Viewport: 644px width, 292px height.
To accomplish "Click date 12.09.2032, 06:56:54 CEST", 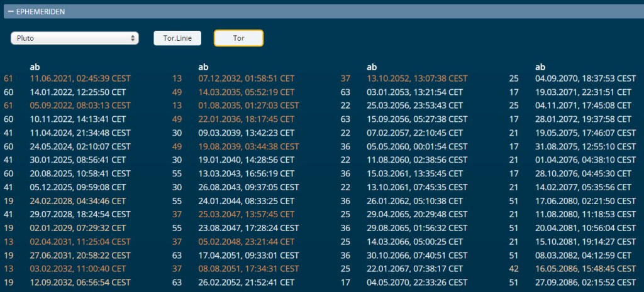I will (80, 283).
